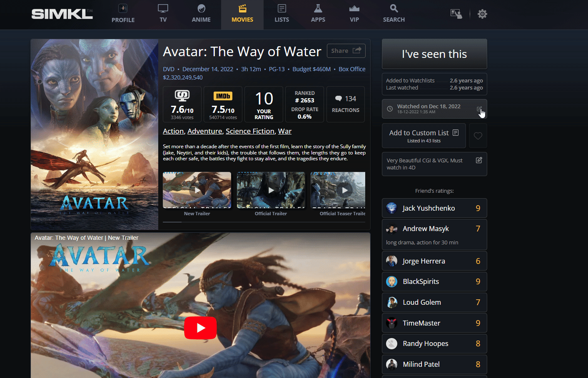Click the theme switcher icon in header
Screen dimensions: 588x378
(456, 14)
